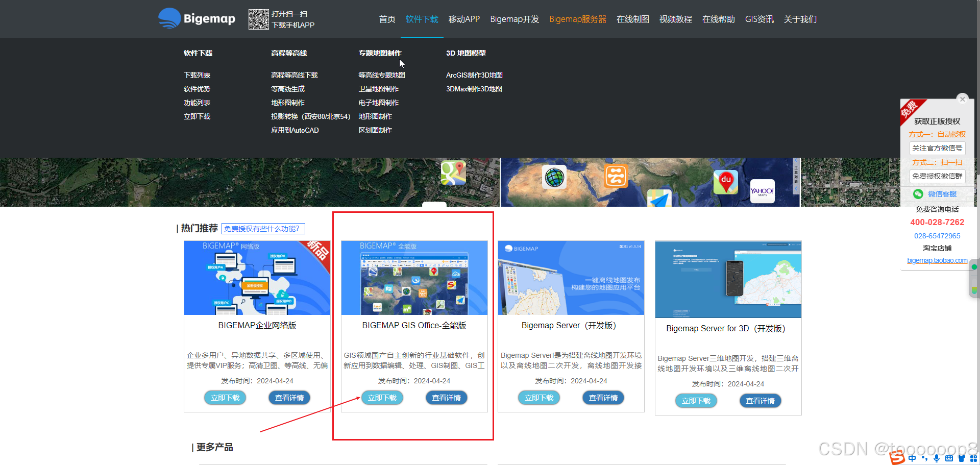Go to the 首页 nav item
The height and width of the screenshot is (465, 980).
387,19
